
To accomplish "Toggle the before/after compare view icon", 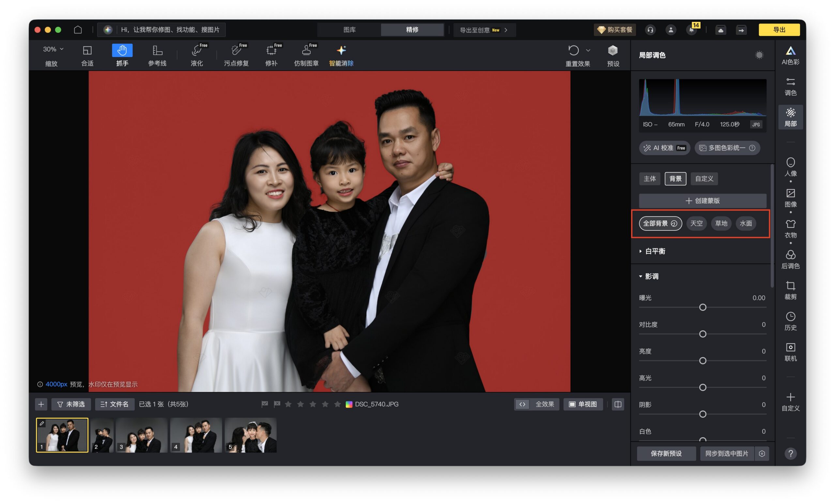I will (x=617, y=404).
